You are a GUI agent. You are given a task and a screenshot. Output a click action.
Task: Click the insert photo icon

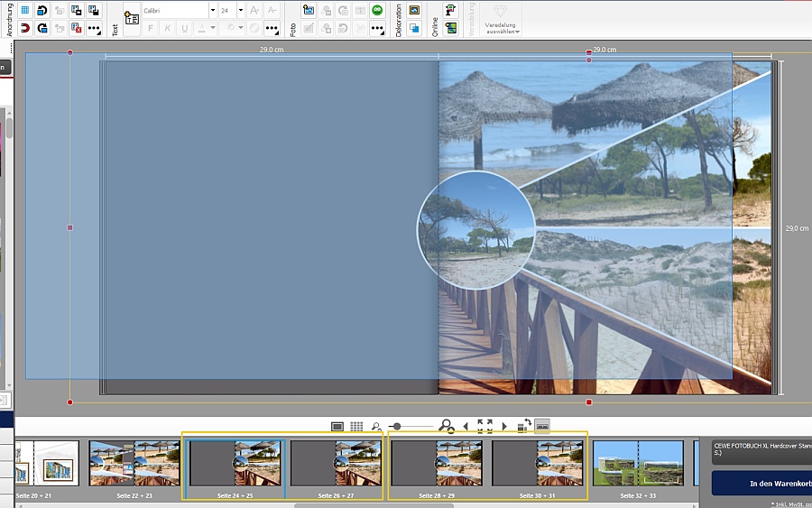tap(309, 11)
